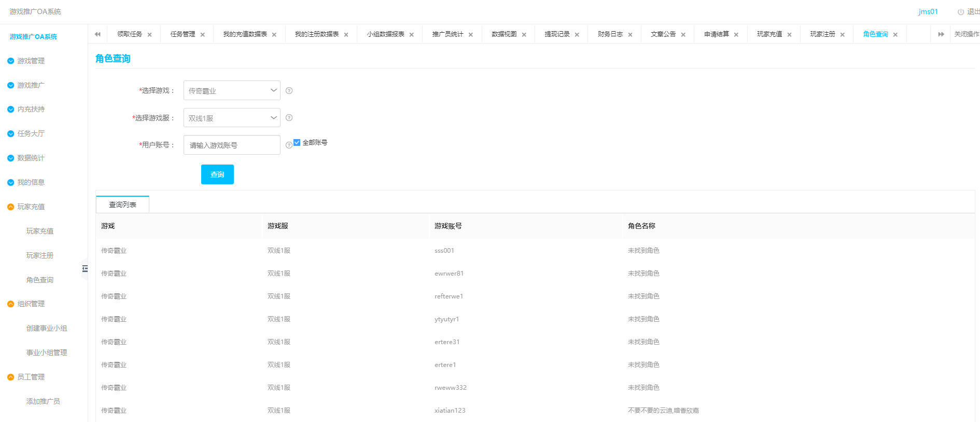Collapse the 玩家充值 sidebar section
This screenshot has width=980, height=422.
[x=31, y=207]
